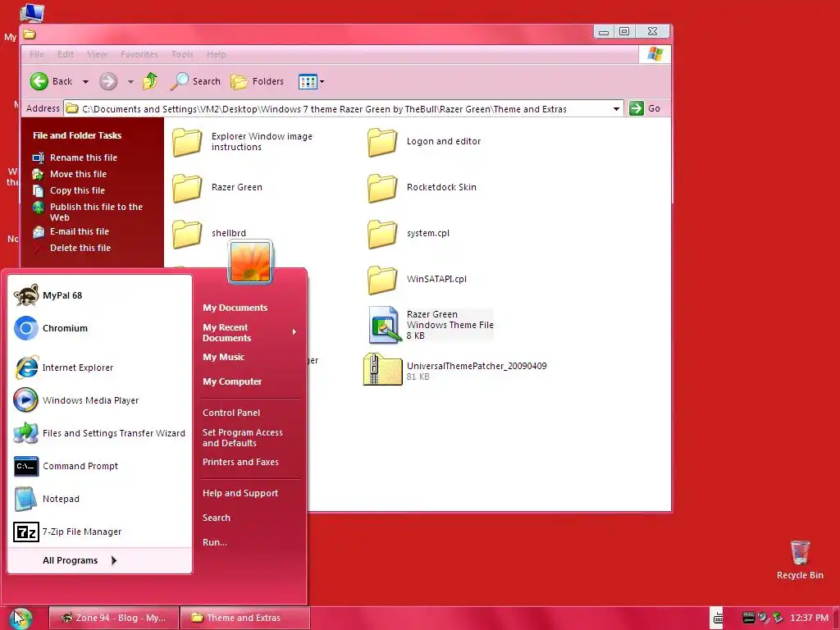Screen dimensions: 840x630
Task: Open My Music from Start menu
Action: [x=223, y=358]
